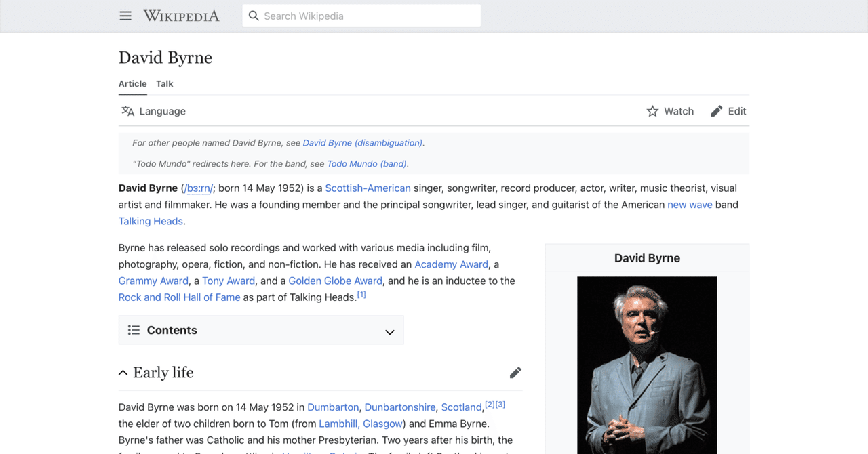This screenshot has height=454, width=868.
Task: Click the Wikipedia wordmark logo
Action: coord(182,16)
